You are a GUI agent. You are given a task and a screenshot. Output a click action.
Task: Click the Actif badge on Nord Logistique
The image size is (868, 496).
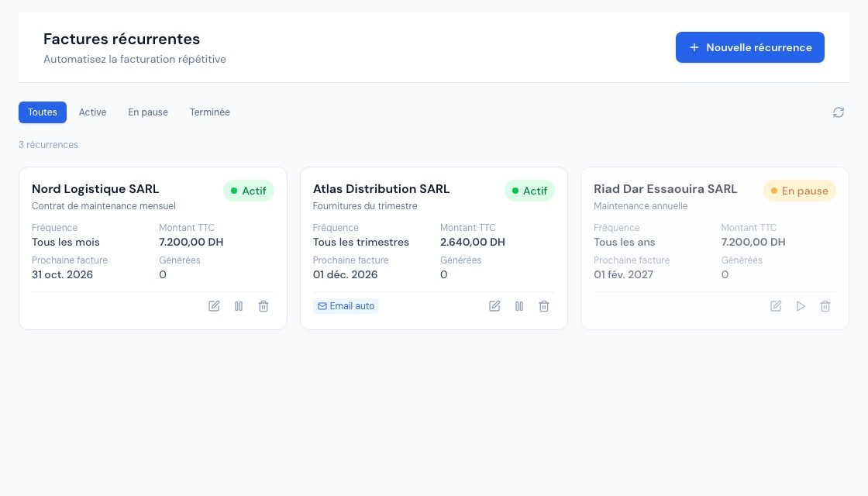[x=249, y=191]
